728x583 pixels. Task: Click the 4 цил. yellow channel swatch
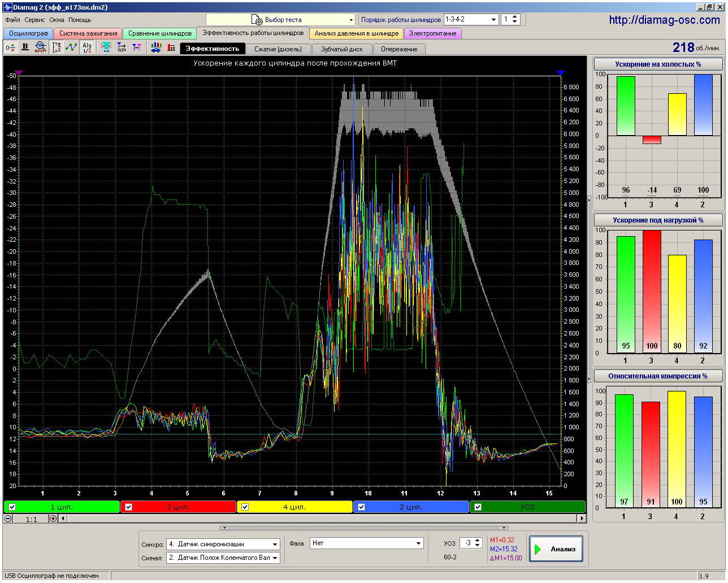294,507
